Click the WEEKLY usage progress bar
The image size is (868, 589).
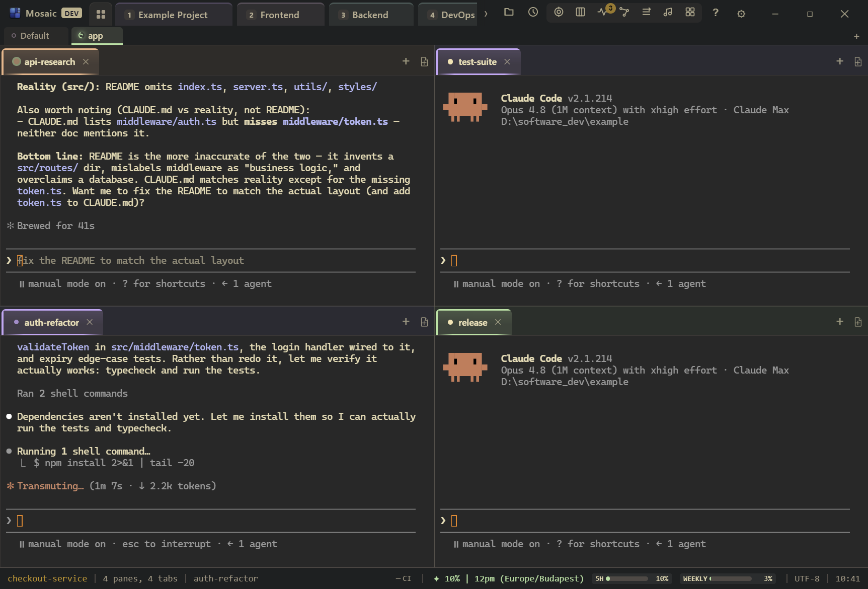[731, 579]
